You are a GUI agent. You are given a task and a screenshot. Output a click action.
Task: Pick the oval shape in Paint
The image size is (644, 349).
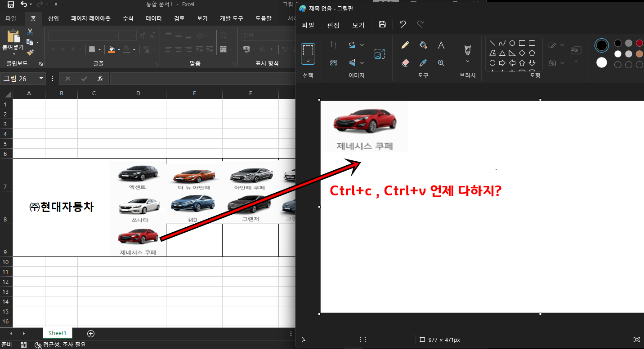point(512,43)
